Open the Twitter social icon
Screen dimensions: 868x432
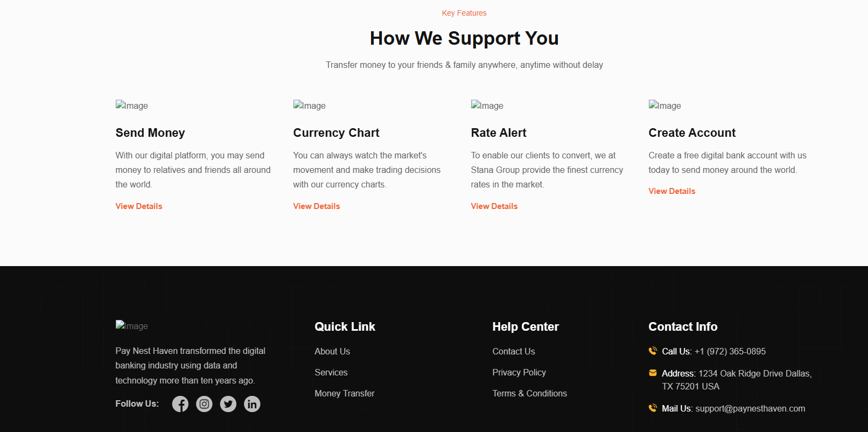(228, 404)
